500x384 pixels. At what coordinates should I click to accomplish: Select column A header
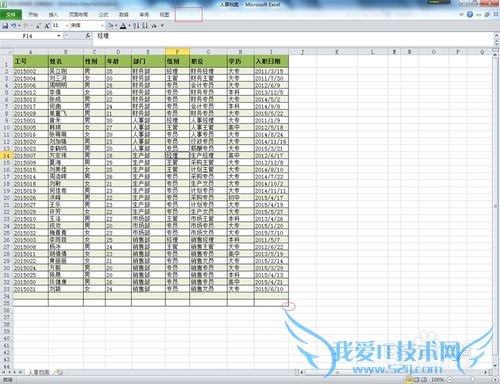coord(31,52)
